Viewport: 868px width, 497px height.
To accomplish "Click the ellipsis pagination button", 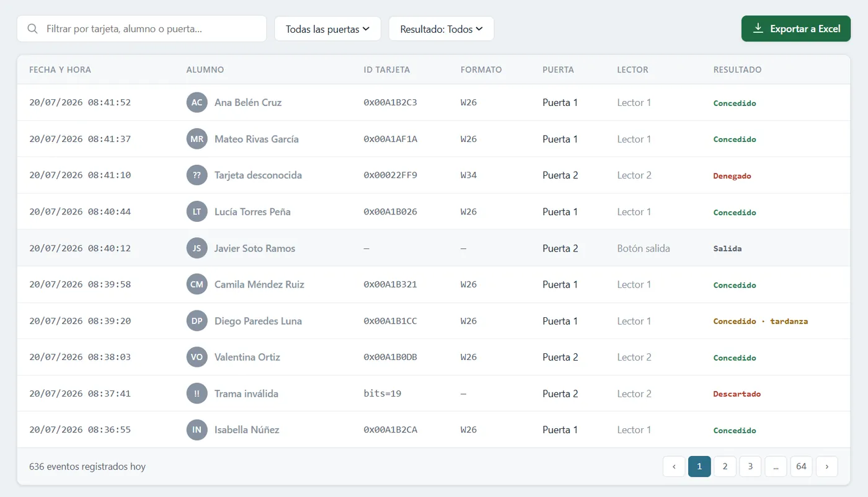I will 776,466.
